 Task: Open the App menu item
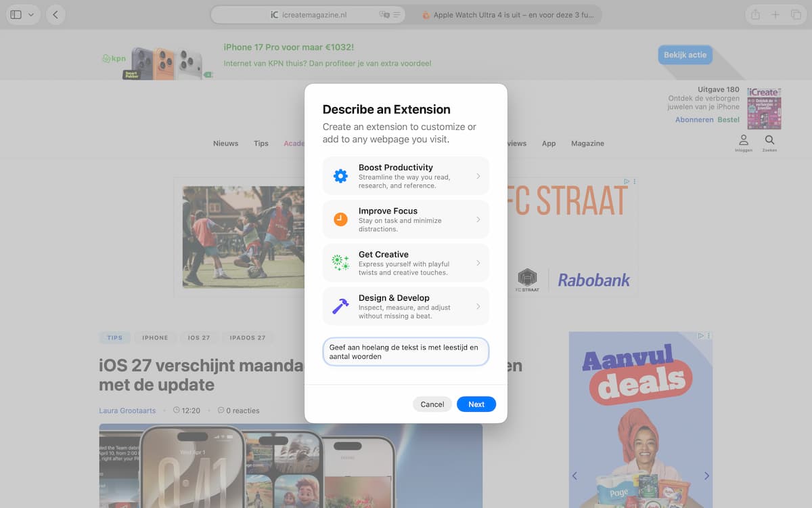coord(549,144)
